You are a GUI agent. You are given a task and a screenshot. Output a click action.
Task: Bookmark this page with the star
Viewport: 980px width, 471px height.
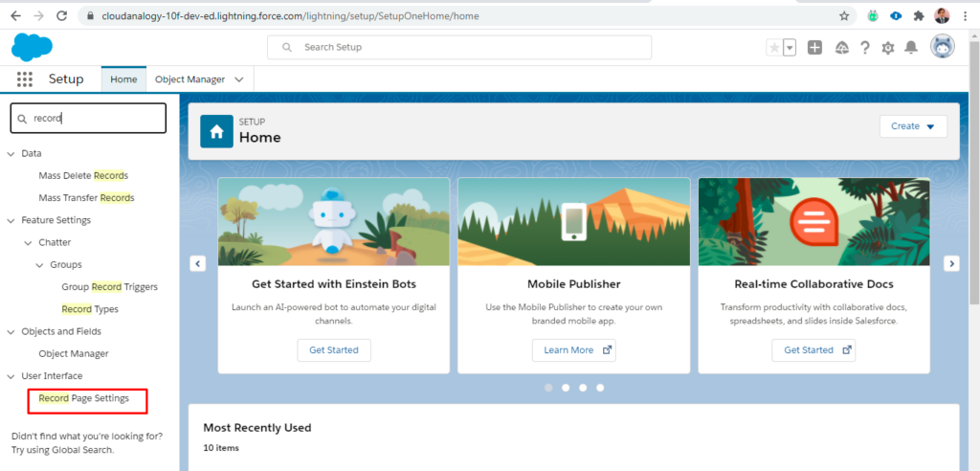(x=844, y=15)
